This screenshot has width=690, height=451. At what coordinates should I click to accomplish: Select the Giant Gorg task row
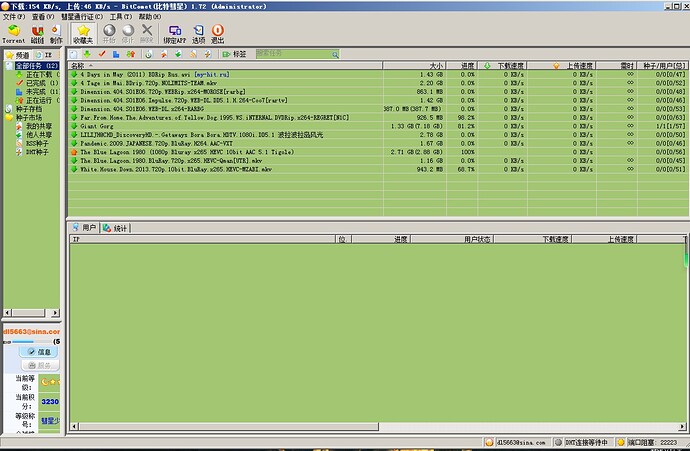click(378, 126)
